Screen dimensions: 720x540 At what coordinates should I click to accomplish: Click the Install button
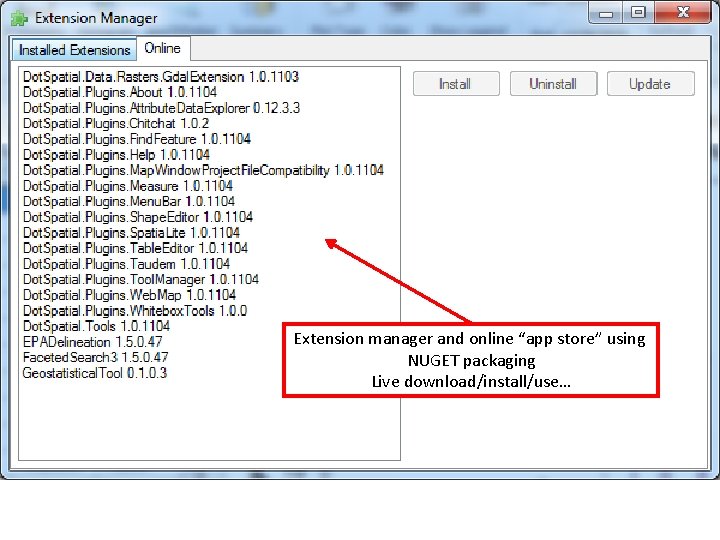[456, 84]
